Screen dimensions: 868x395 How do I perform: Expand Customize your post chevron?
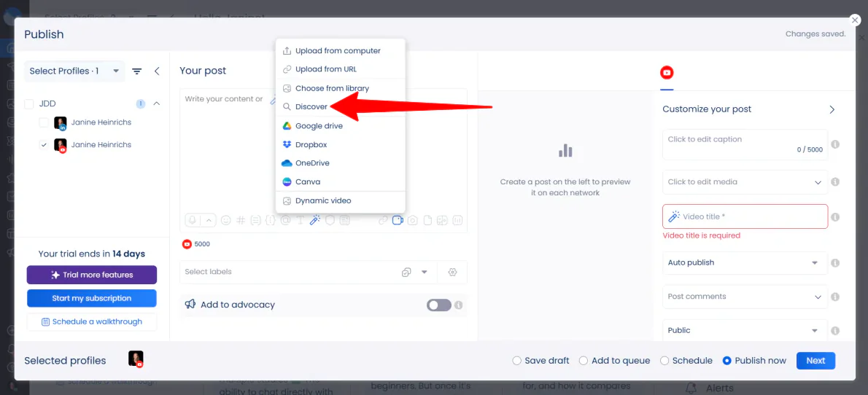click(x=832, y=109)
